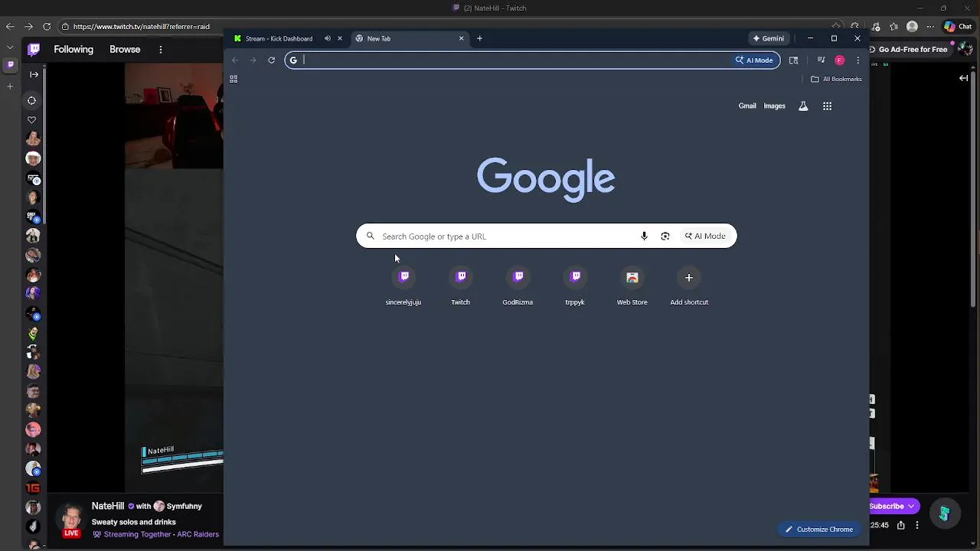Click AI Mode button in Google search box
Image resolution: width=980 pixels, height=551 pixels.
click(705, 236)
